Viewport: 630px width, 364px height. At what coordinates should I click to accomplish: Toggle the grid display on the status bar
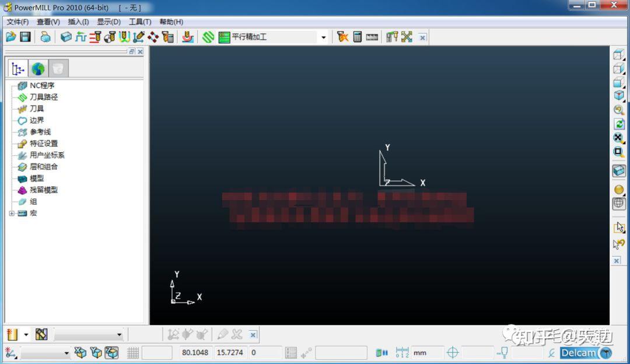tap(133, 352)
